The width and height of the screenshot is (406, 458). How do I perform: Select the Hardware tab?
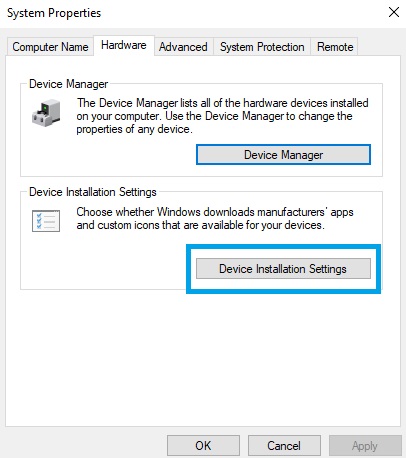coord(124,45)
